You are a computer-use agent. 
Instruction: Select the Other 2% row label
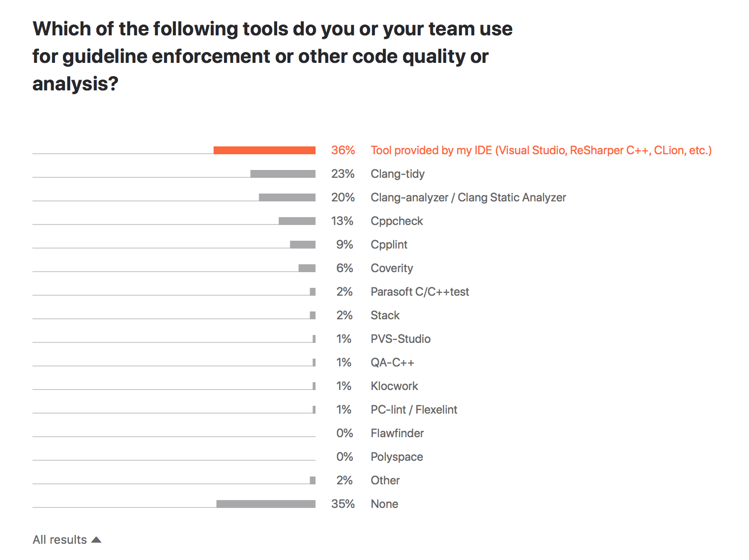385,480
